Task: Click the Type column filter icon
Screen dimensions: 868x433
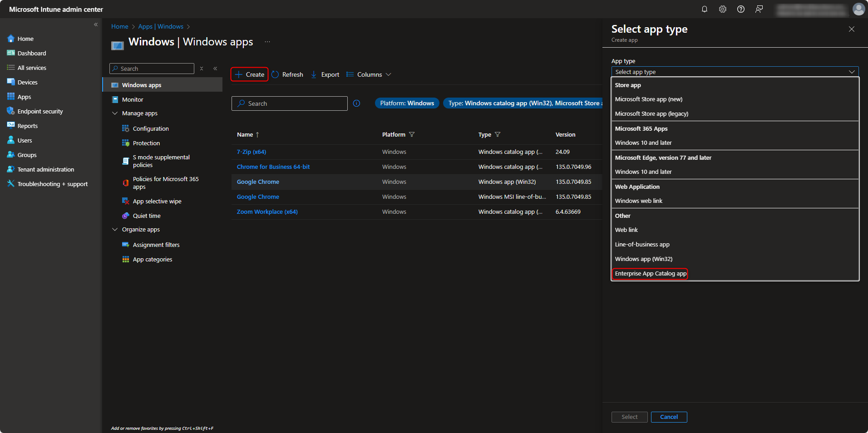Action: click(498, 134)
